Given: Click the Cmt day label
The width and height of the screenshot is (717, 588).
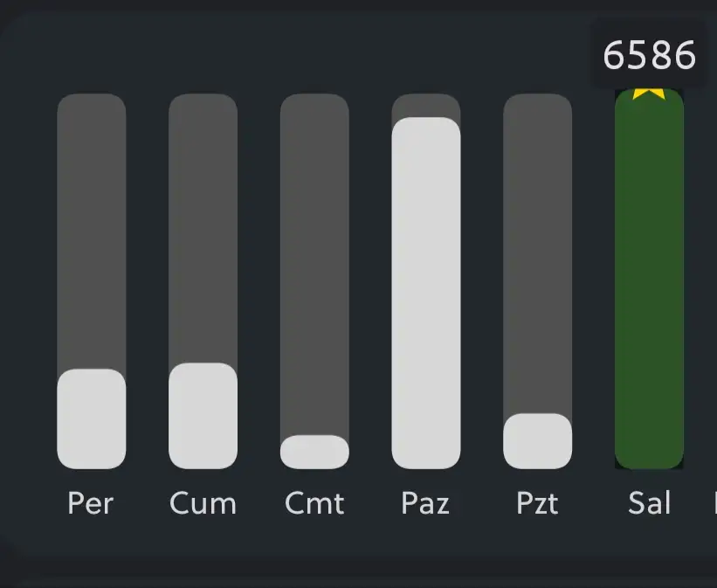Looking at the screenshot, I should pos(314,503).
